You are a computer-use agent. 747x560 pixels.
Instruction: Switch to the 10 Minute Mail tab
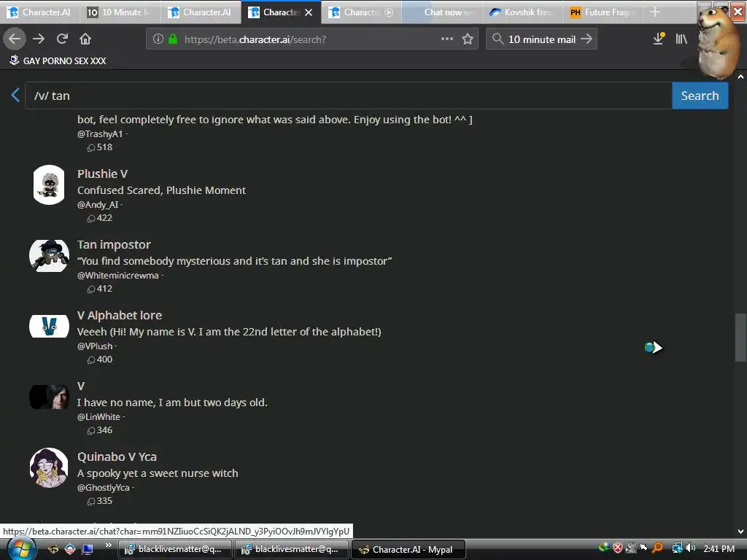[120, 12]
